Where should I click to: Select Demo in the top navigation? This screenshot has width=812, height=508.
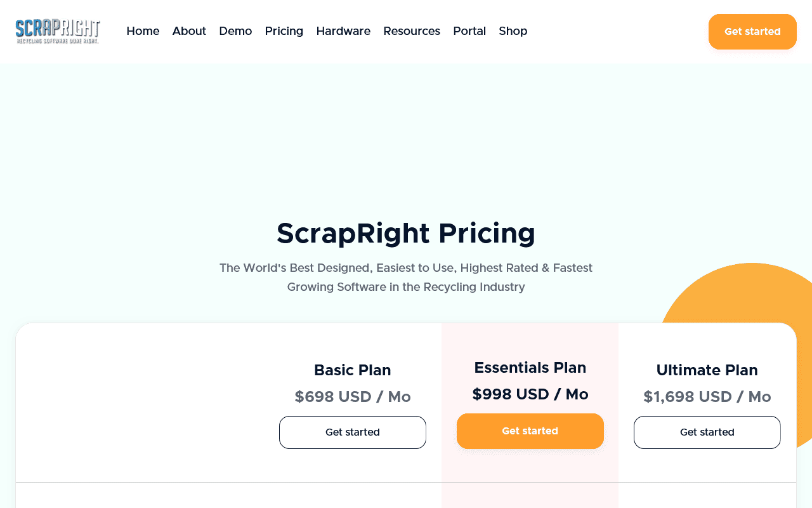(x=235, y=30)
